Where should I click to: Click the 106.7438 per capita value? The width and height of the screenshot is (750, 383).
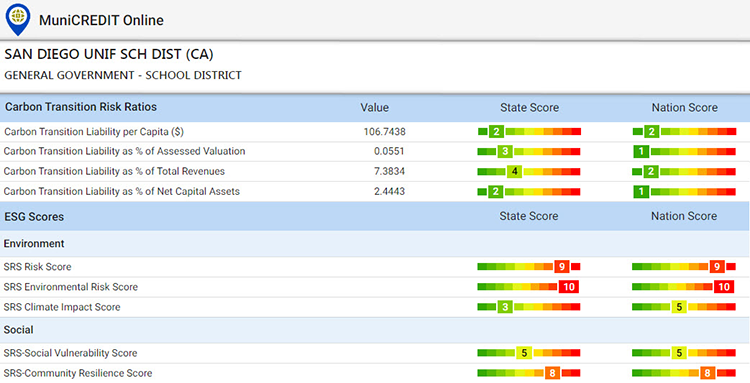(x=385, y=131)
